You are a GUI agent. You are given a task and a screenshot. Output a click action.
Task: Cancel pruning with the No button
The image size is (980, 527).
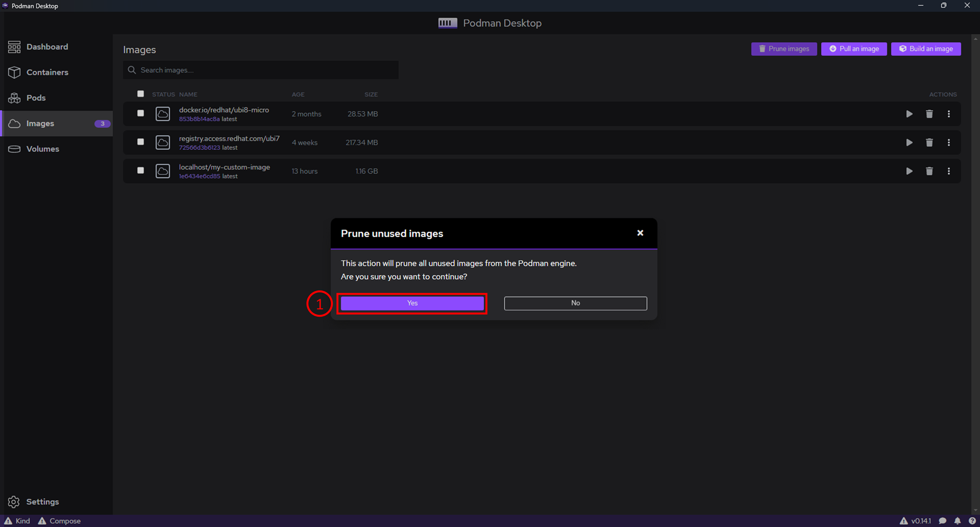click(x=575, y=303)
